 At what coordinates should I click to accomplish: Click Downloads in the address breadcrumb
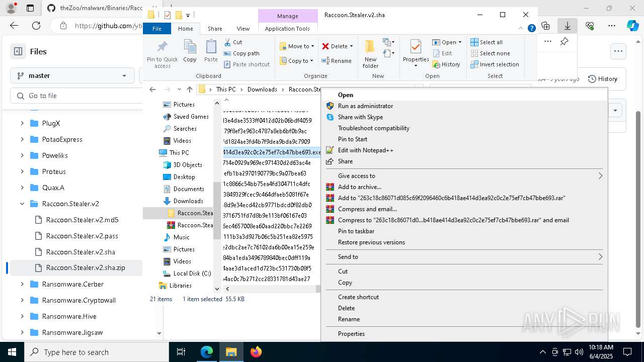(x=262, y=89)
